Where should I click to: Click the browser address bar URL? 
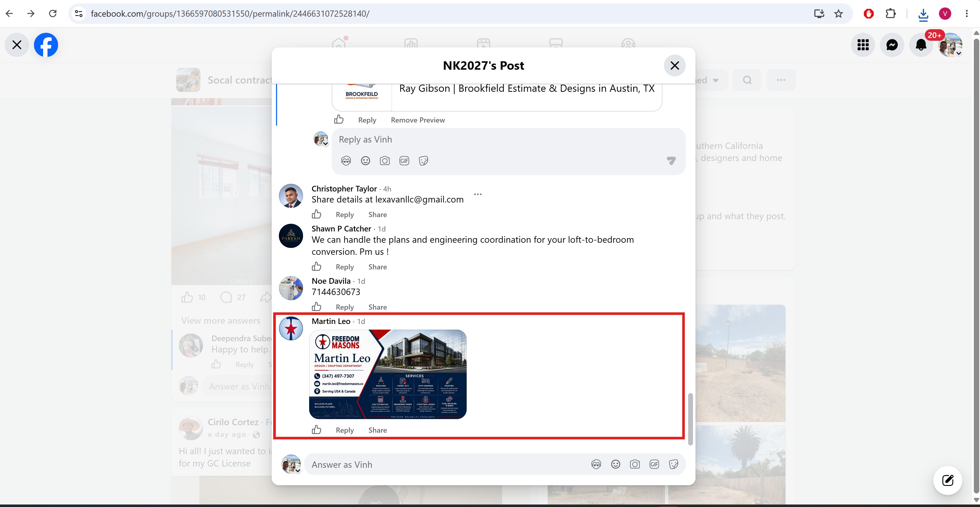click(x=230, y=14)
